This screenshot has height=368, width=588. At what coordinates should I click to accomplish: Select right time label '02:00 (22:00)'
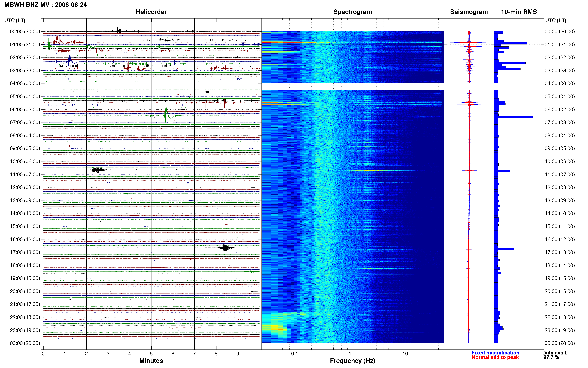pos(560,57)
